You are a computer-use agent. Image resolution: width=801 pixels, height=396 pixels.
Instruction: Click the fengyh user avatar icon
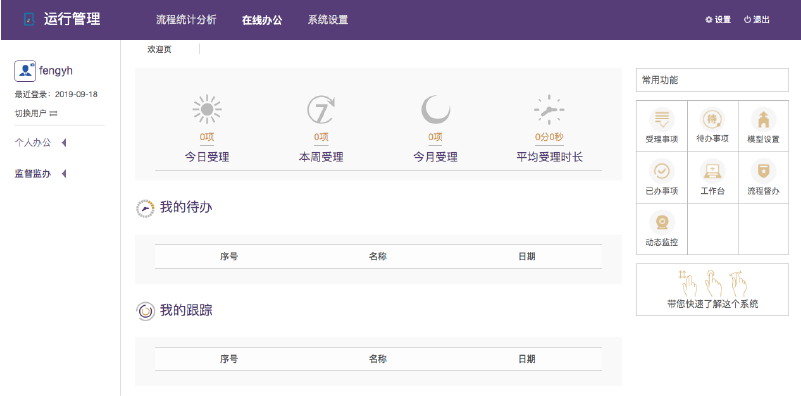(x=25, y=71)
